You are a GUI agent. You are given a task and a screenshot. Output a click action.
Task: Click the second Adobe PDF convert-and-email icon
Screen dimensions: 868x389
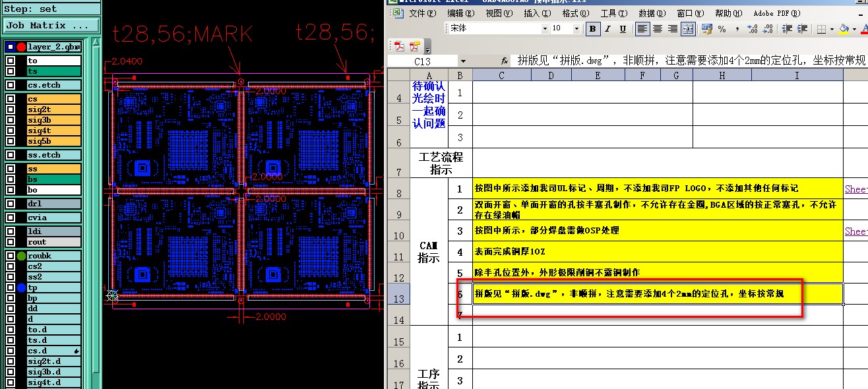415,46
